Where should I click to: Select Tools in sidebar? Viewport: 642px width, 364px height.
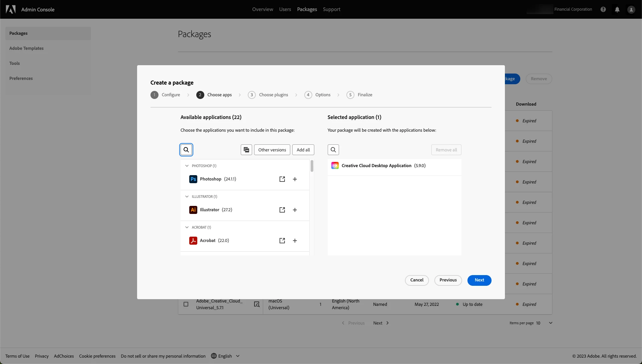(48, 64)
